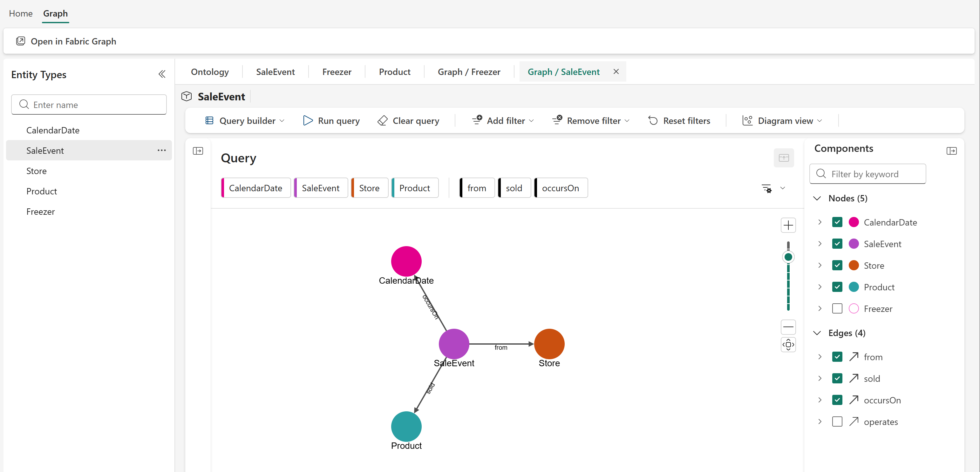Open the Graph / Freezer tab
The width and height of the screenshot is (980, 472).
click(x=469, y=72)
